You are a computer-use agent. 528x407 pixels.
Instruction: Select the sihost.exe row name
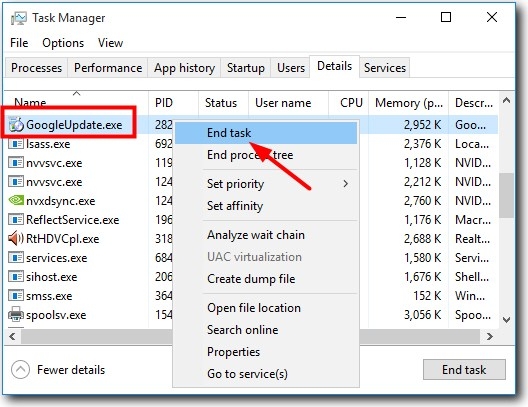52,277
